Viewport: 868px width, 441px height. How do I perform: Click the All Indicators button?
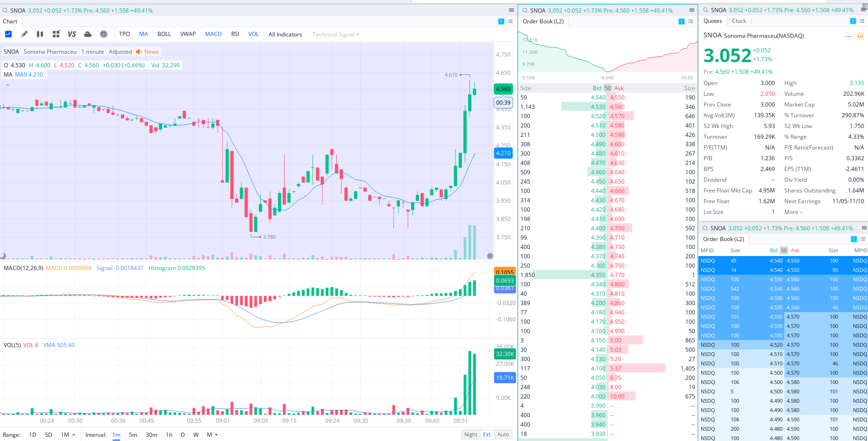pyautogui.click(x=285, y=35)
